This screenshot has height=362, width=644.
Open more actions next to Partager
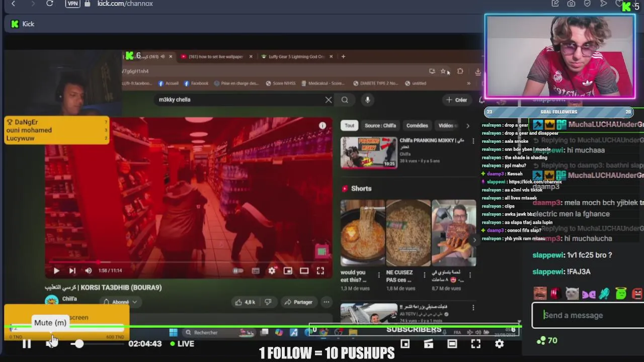coord(327,302)
